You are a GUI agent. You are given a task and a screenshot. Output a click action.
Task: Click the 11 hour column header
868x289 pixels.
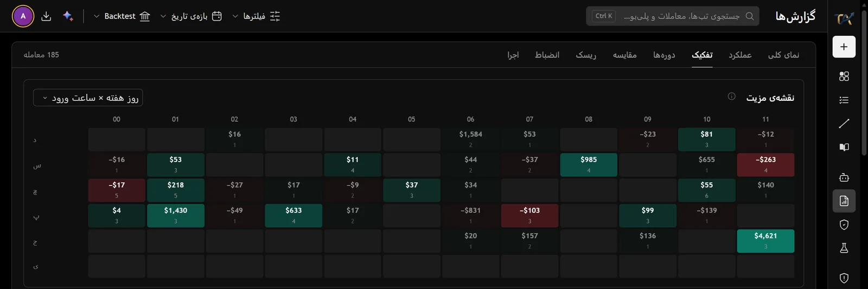pyautogui.click(x=765, y=119)
